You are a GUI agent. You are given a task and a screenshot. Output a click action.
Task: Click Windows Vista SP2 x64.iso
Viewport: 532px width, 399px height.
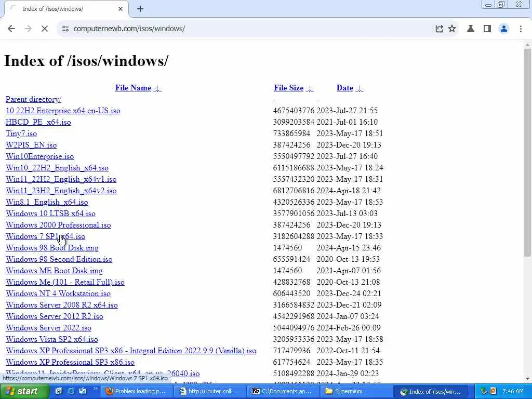pos(52,339)
